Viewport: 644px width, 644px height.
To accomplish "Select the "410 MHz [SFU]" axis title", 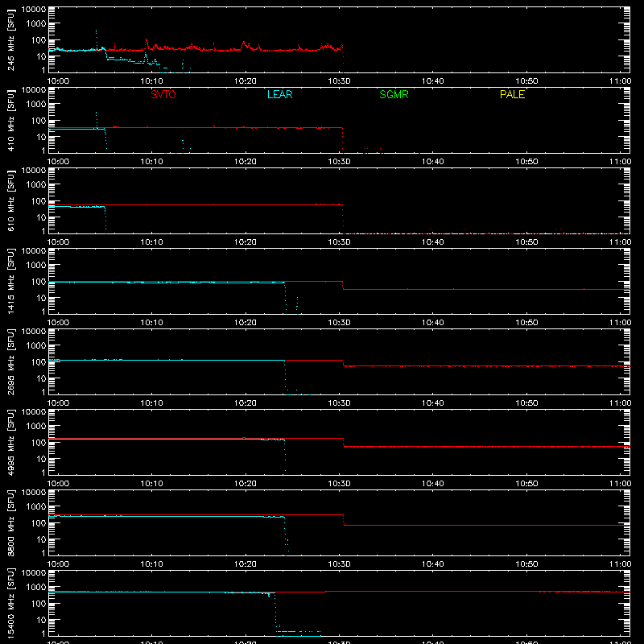I will (x=10, y=120).
